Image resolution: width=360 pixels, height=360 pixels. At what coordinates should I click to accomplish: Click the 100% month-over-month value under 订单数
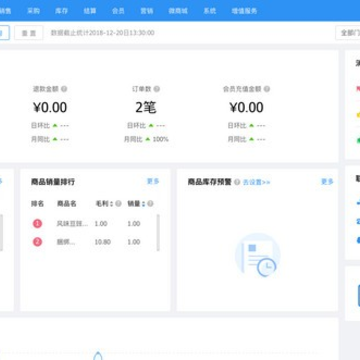161,139
